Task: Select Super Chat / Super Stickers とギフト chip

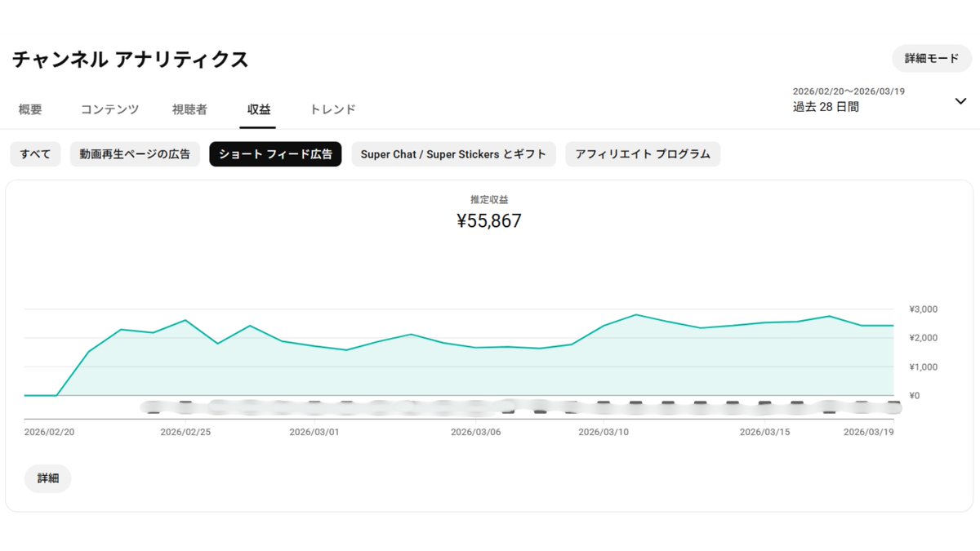Action: (x=453, y=154)
